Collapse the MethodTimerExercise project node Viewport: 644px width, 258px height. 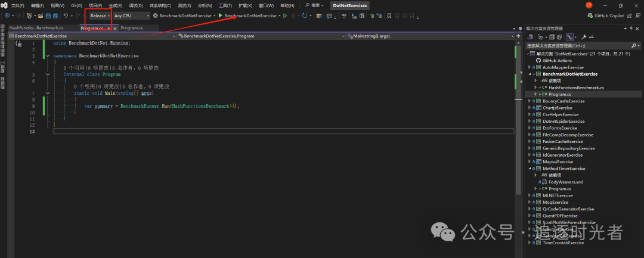click(530, 168)
